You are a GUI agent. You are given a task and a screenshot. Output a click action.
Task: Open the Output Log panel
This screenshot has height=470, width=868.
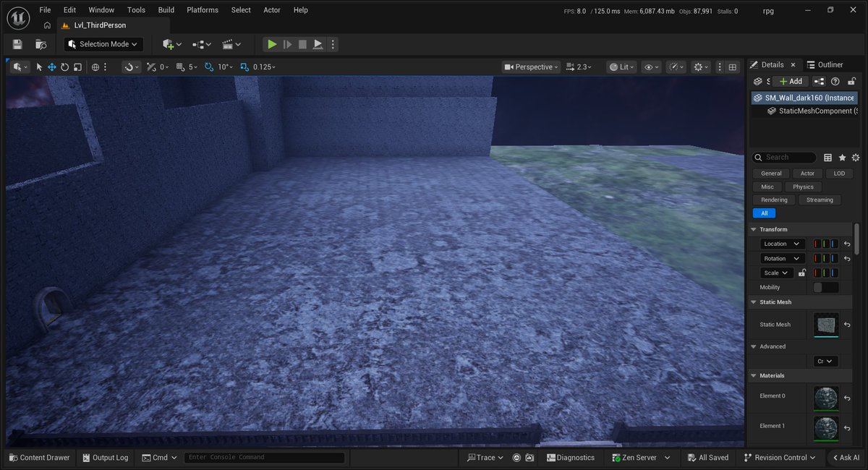pos(106,458)
